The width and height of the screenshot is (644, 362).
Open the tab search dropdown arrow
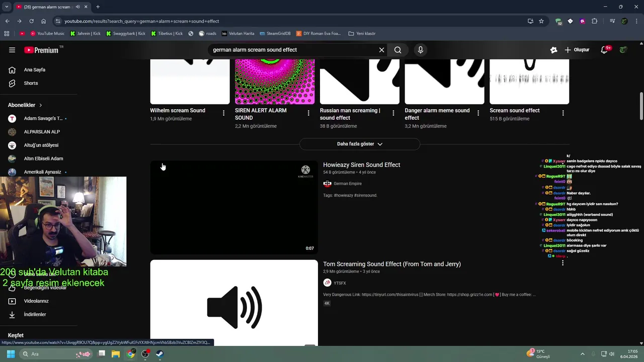(x=7, y=7)
